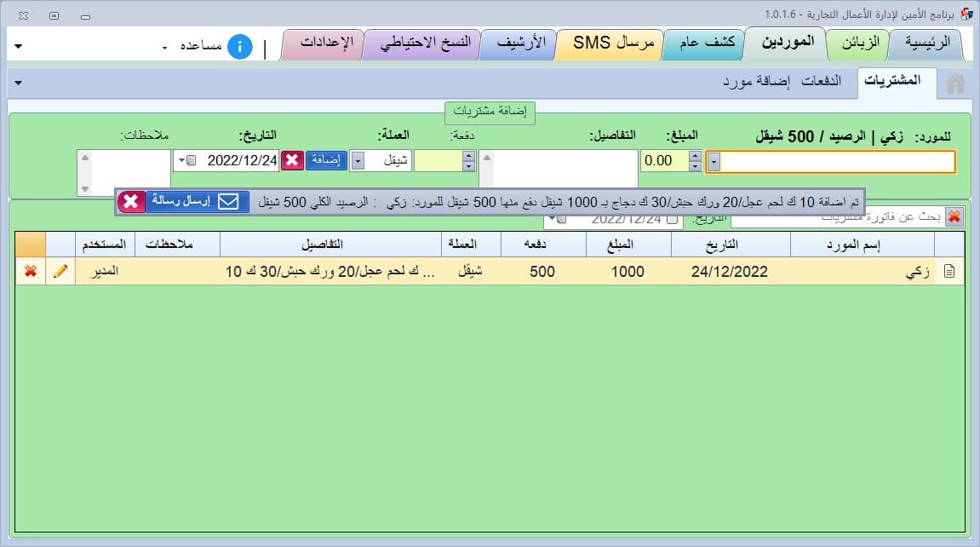
Task: Switch to the الزبائن customers tab
Action: pyautogui.click(x=860, y=43)
